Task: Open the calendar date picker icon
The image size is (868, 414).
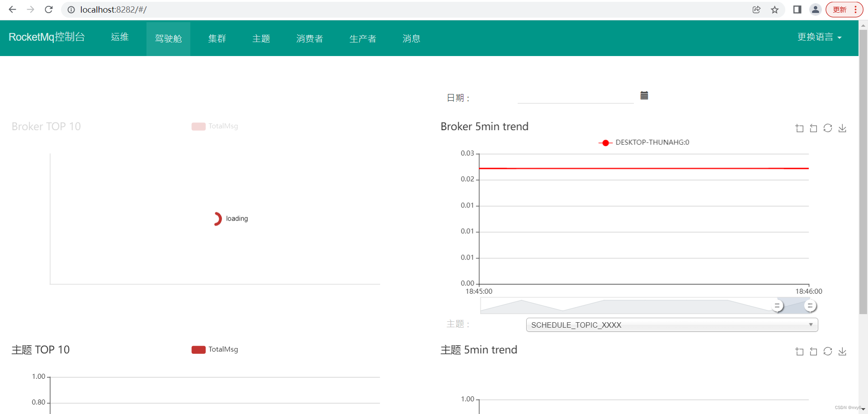Action: (x=644, y=95)
